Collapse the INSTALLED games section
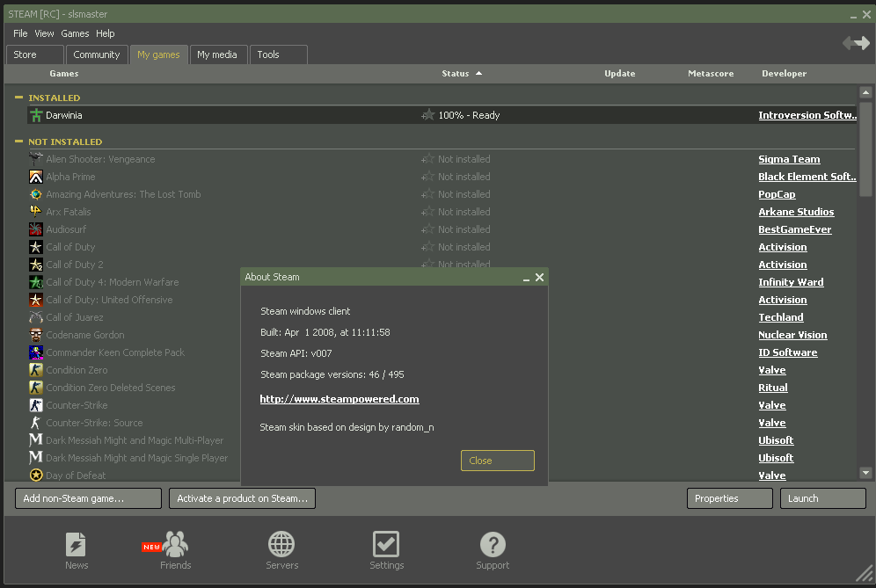 click(19, 98)
